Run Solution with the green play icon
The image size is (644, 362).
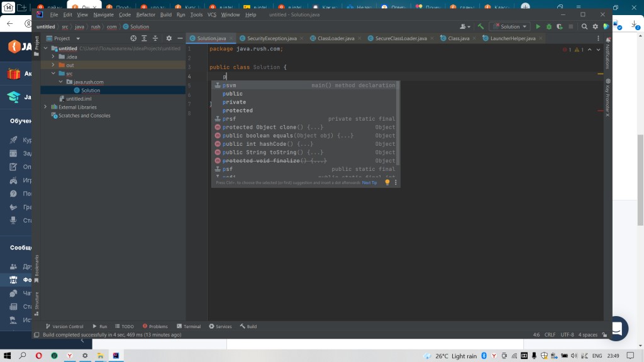coord(538,26)
